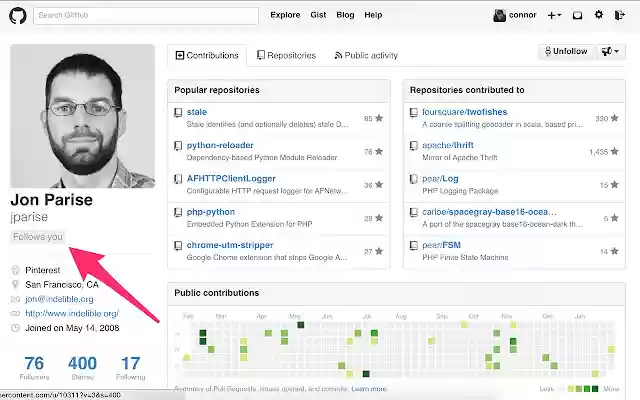The height and width of the screenshot is (400, 640).
Task: Click the San Francisco, CA location text
Action: pyautogui.click(x=62, y=284)
